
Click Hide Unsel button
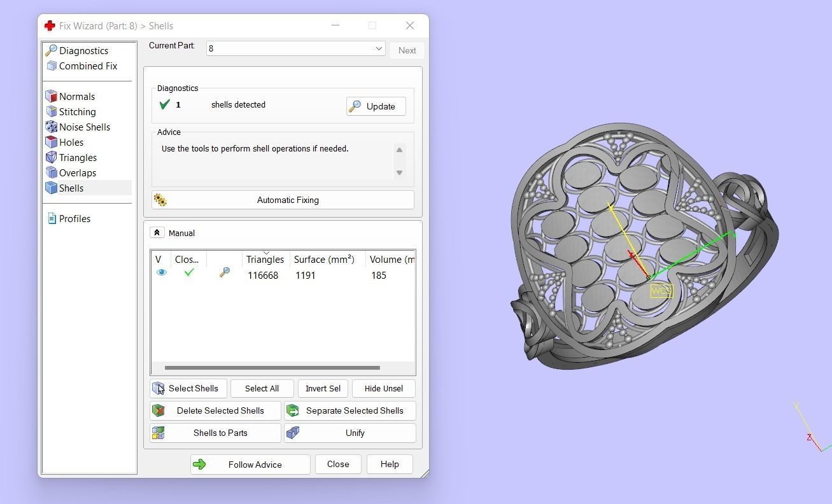(x=384, y=389)
